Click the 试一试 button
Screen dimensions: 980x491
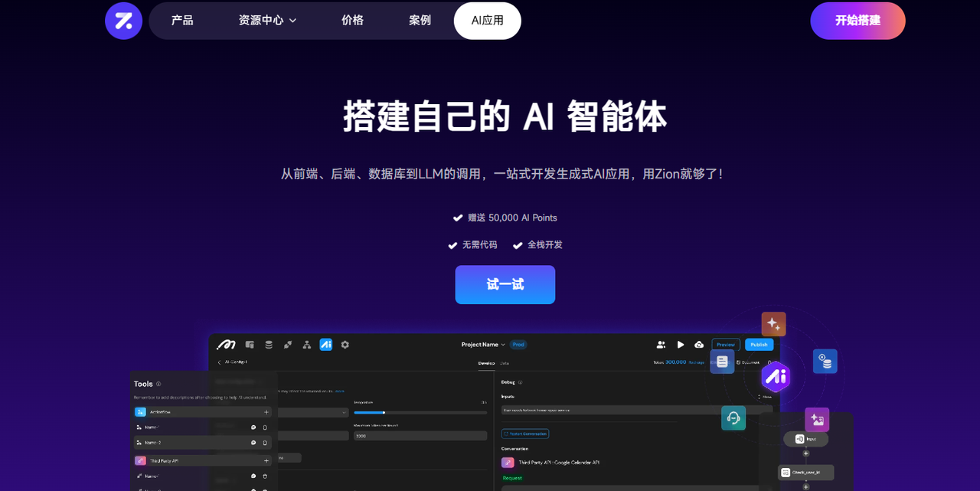click(x=505, y=285)
